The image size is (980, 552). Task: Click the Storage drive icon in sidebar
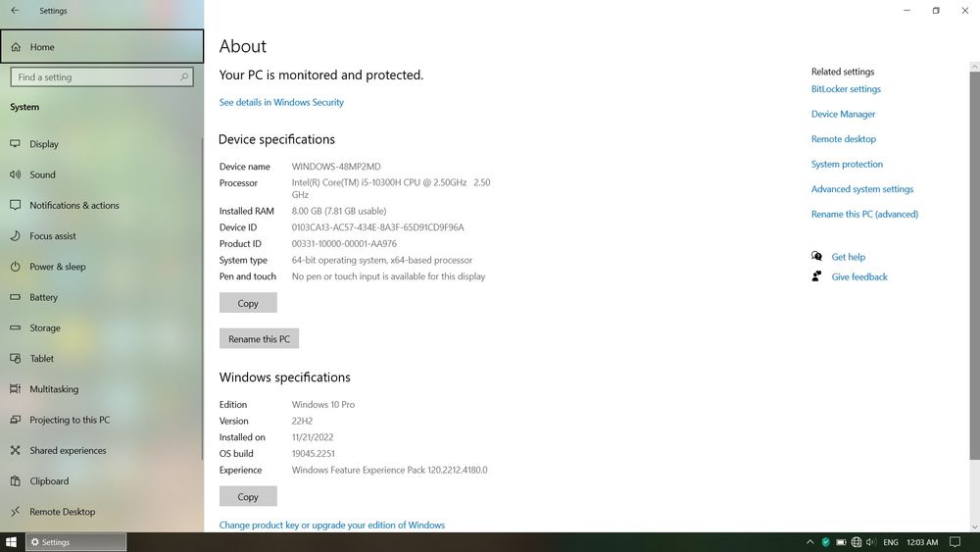[x=16, y=327]
